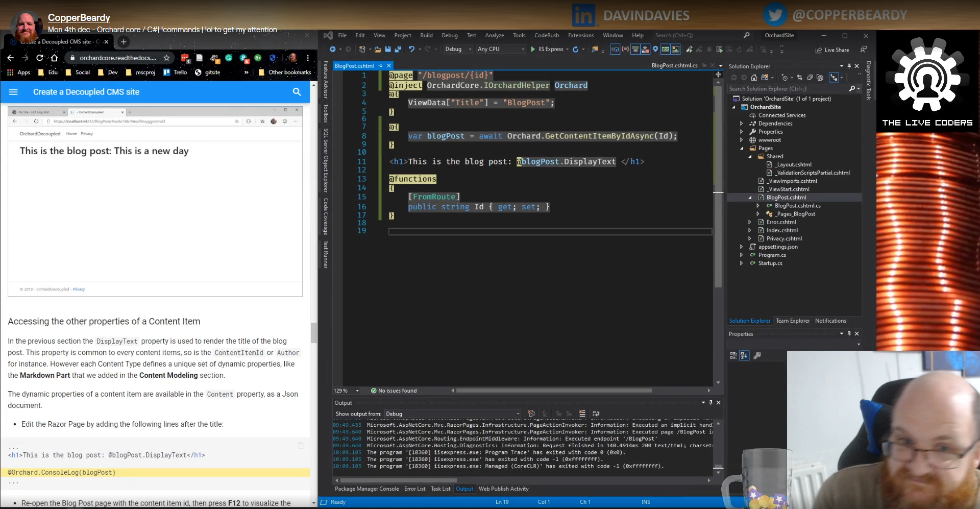This screenshot has width=980, height=509.
Task: Click Save icon in Visual Studio toolbar
Action: 388,49
